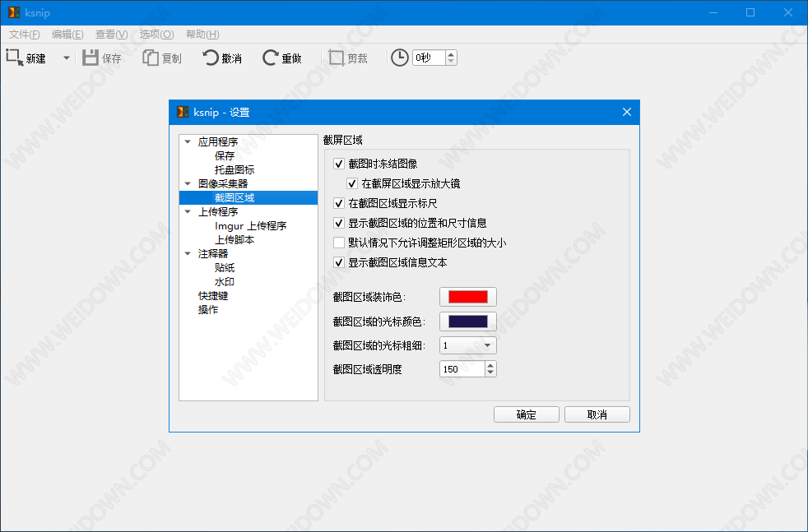Uncheck 截图时冻结图像 checkbox
Screen dimensions: 808x532
pyautogui.click(x=338, y=164)
